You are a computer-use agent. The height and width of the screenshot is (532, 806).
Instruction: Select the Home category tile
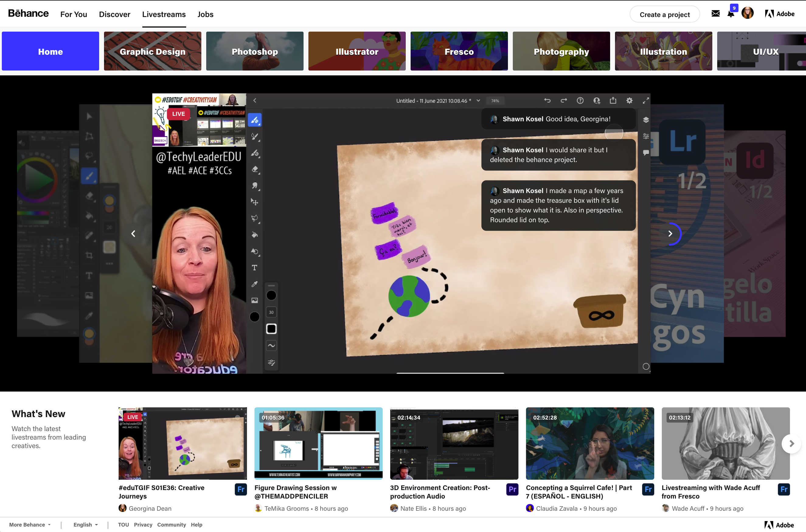coord(50,51)
